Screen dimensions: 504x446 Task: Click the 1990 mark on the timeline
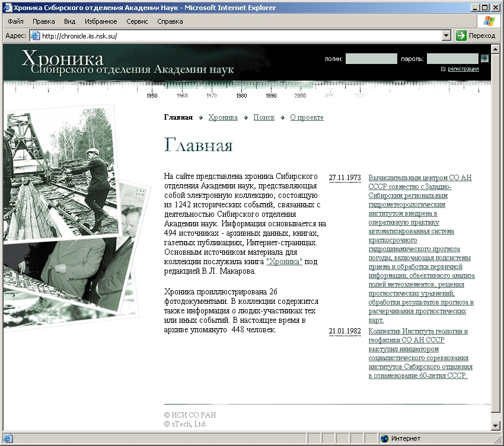(271, 95)
